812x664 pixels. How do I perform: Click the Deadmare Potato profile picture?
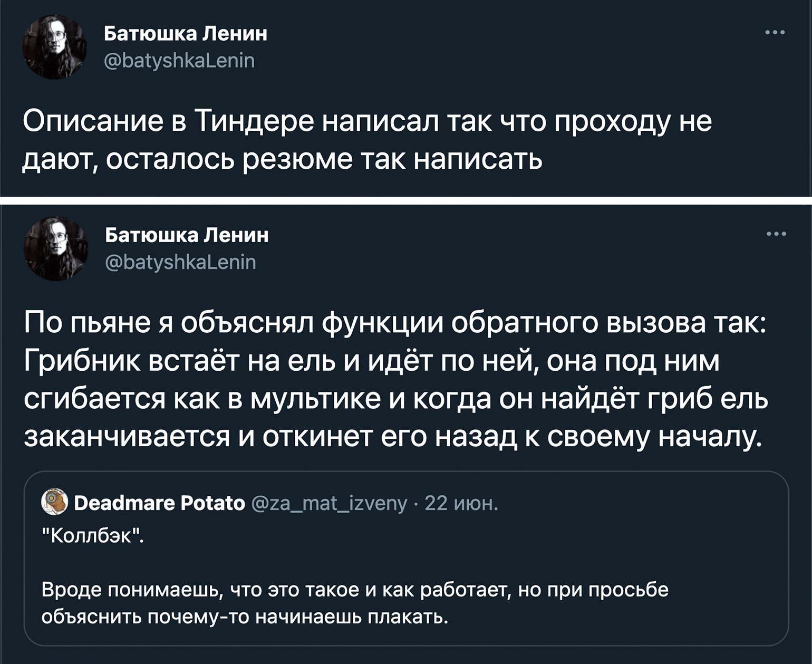coord(55,501)
